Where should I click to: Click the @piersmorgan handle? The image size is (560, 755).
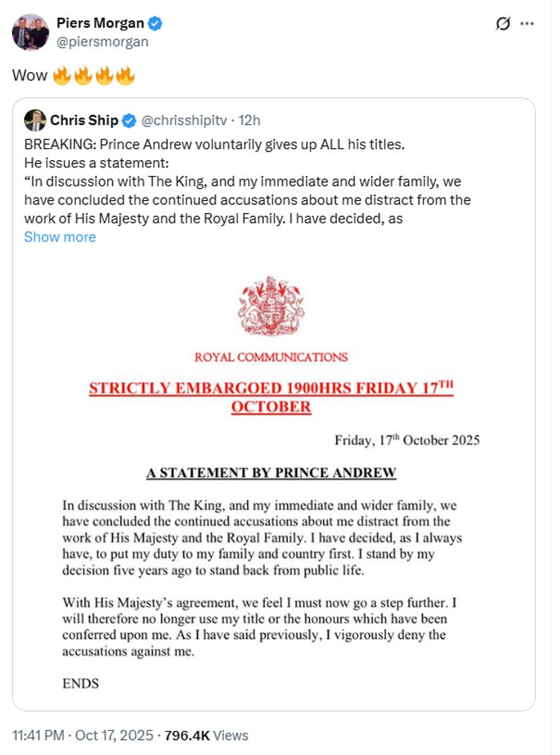pos(105,41)
